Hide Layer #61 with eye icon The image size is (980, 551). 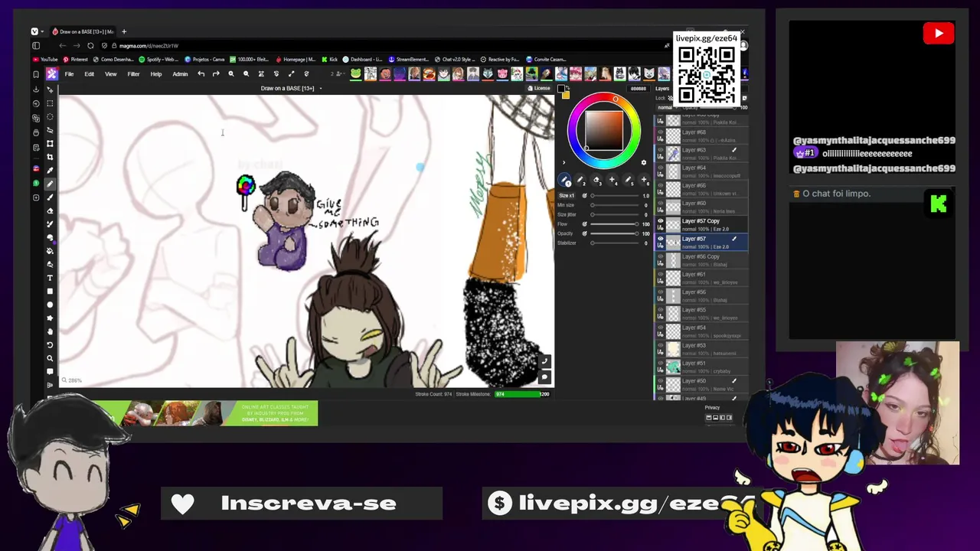[661, 274]
